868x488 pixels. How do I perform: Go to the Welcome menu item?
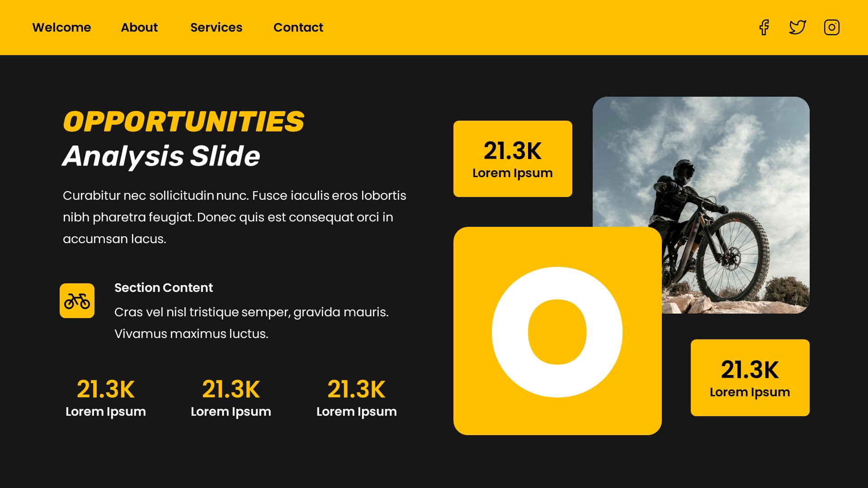click(61, 28)
